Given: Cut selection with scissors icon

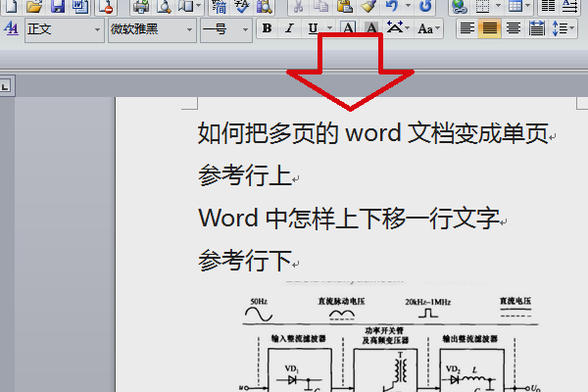Looking at the screenshot, I should [298, 6].
